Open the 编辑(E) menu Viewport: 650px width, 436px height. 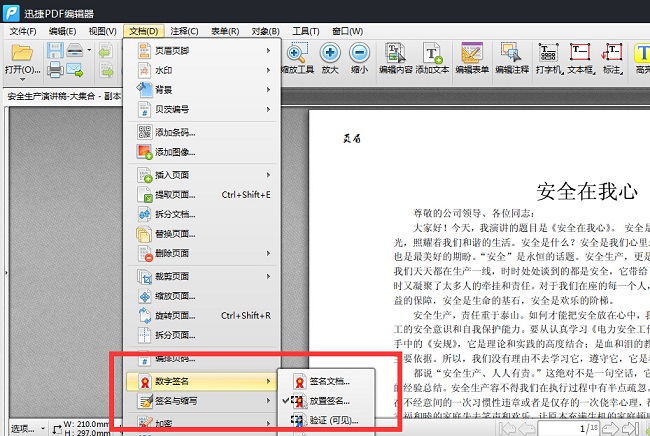63,31
